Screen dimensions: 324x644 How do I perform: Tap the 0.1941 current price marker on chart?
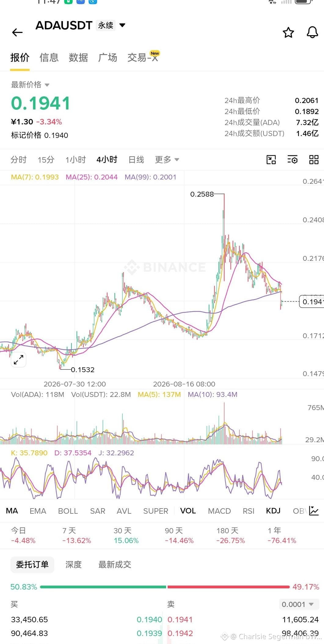pos(311,302)
